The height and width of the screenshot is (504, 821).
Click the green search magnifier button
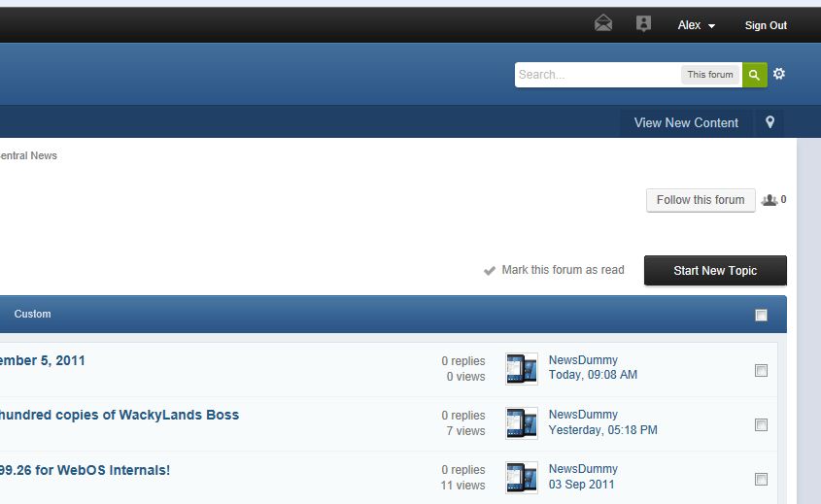[755, 75]
